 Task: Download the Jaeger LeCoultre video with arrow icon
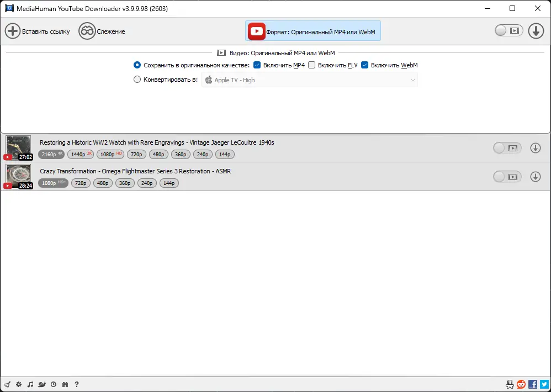(536, 148)
